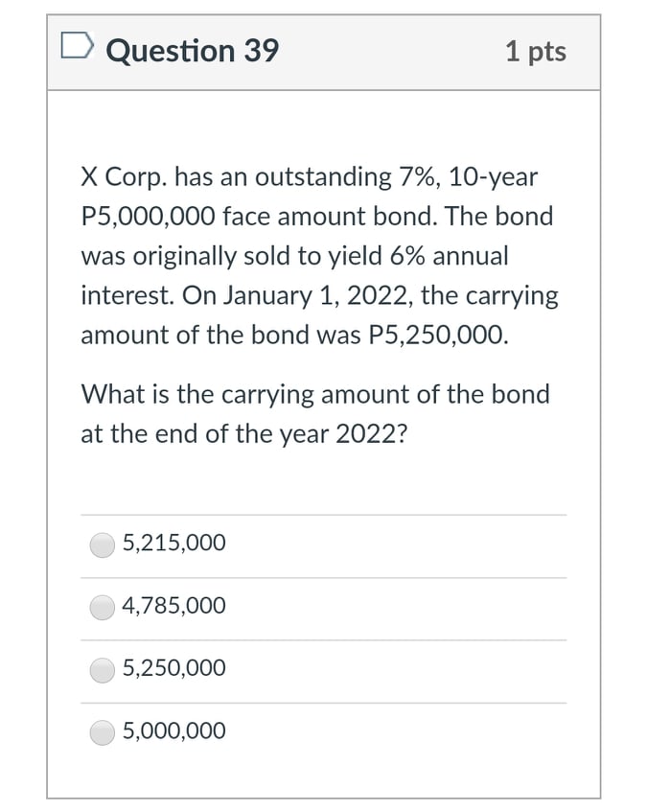Select the 5,000,000 radio button
This screenshot has height=812, width=647.
point(102,731)
